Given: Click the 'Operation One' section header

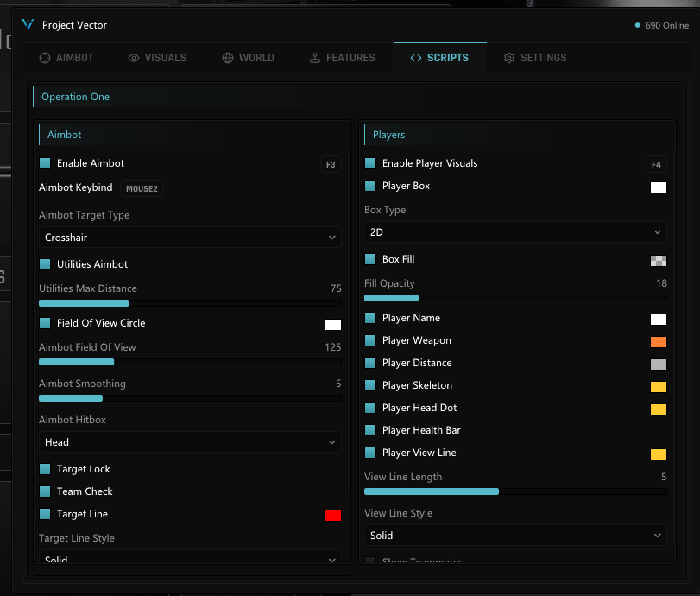Looking at the screenshot, I should pos(75,97).
